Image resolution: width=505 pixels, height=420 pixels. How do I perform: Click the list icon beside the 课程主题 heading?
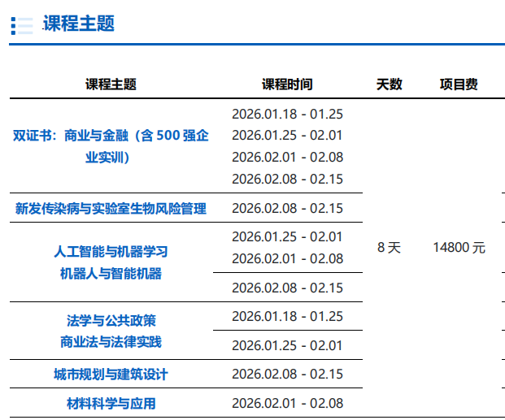(x=22, y=24)
